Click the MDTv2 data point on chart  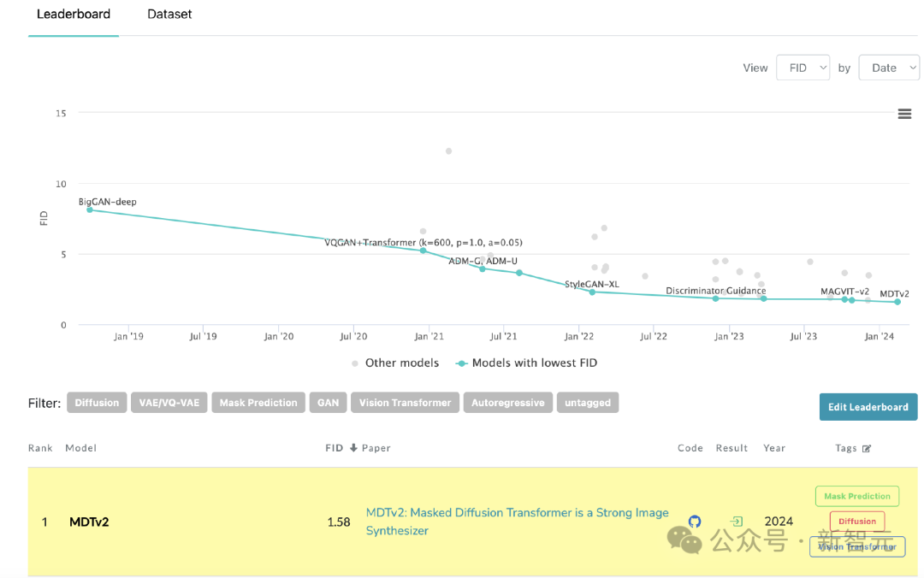[x=897, y=302]
